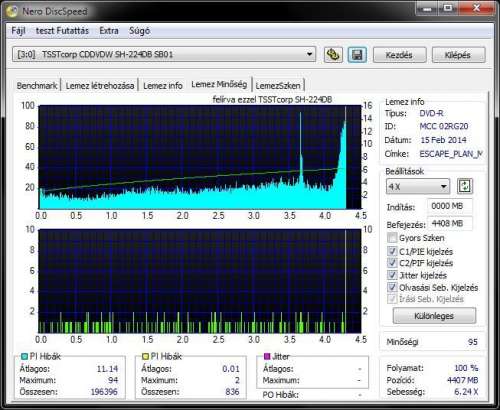Click the Nero DiscSpeed title bar logo
Image resolution: width=500 pixels, height=410 pixels.
[x=12, y=11]
